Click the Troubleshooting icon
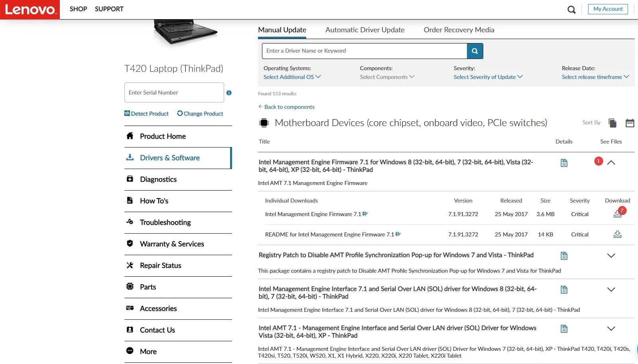The width and height of the screenshot is (638, 364). click(130, 222)
